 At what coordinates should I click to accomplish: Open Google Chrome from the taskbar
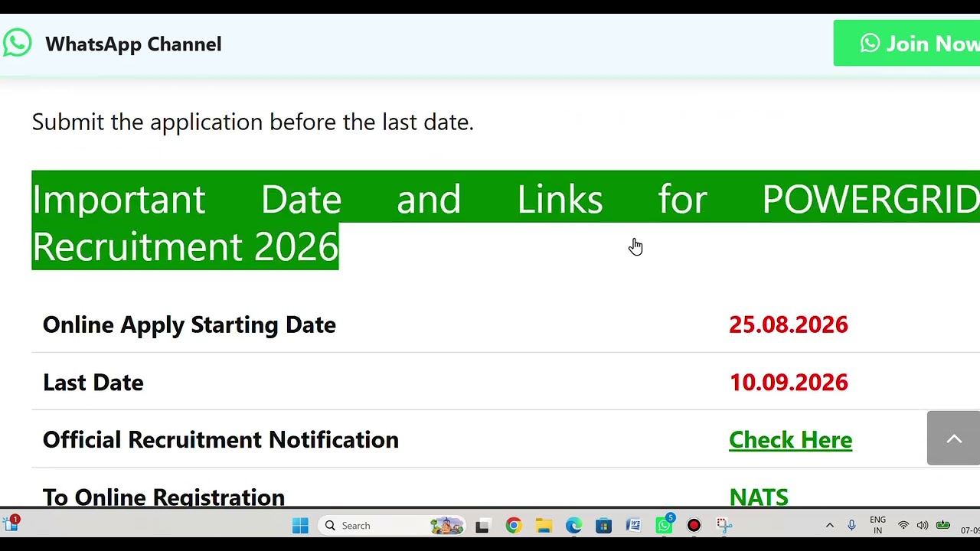[x=513, y=526]
